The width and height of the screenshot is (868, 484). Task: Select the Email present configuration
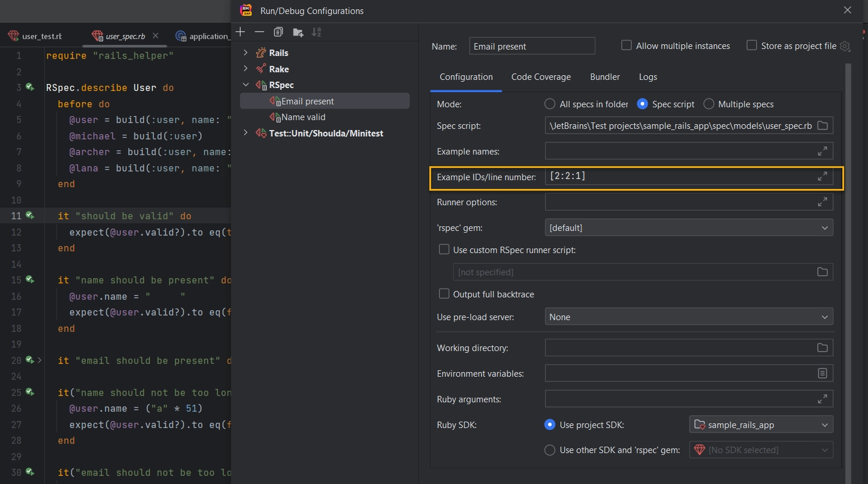[x=324, y=101]
